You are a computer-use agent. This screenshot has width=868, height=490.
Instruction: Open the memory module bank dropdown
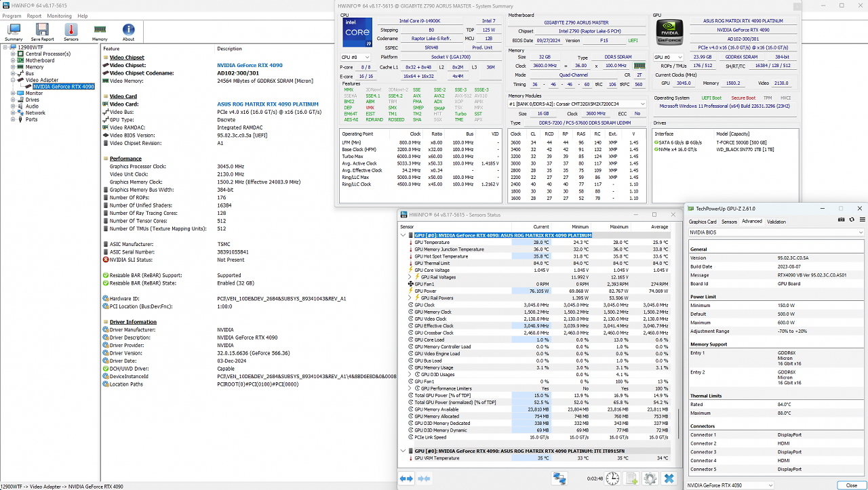pyautogui.click(x=576, y=104)
